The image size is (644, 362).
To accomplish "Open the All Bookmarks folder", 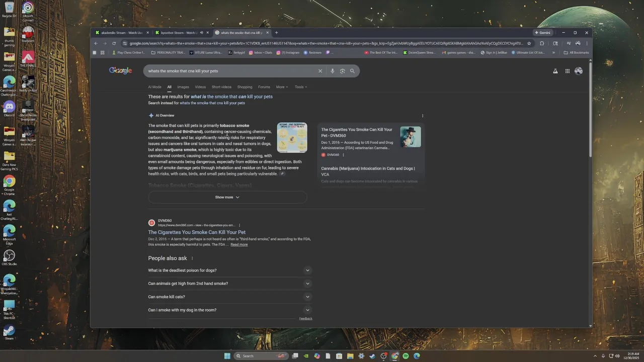I will (x=576, y=52).
